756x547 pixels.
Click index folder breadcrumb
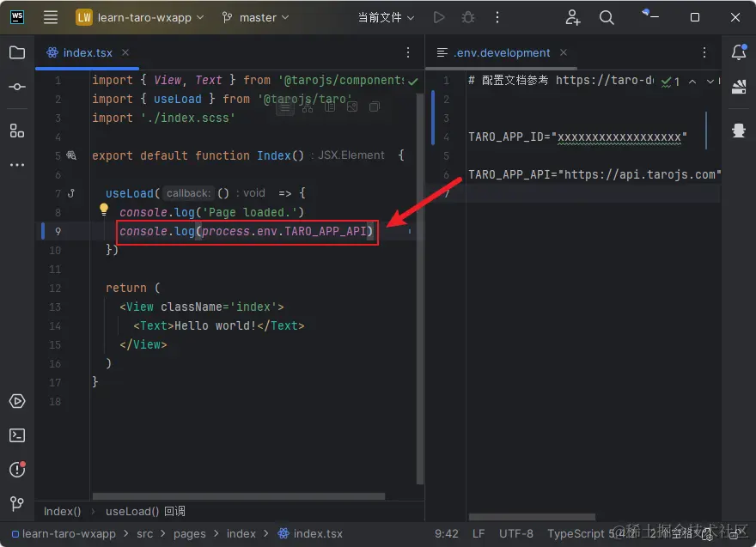[241, 533]
